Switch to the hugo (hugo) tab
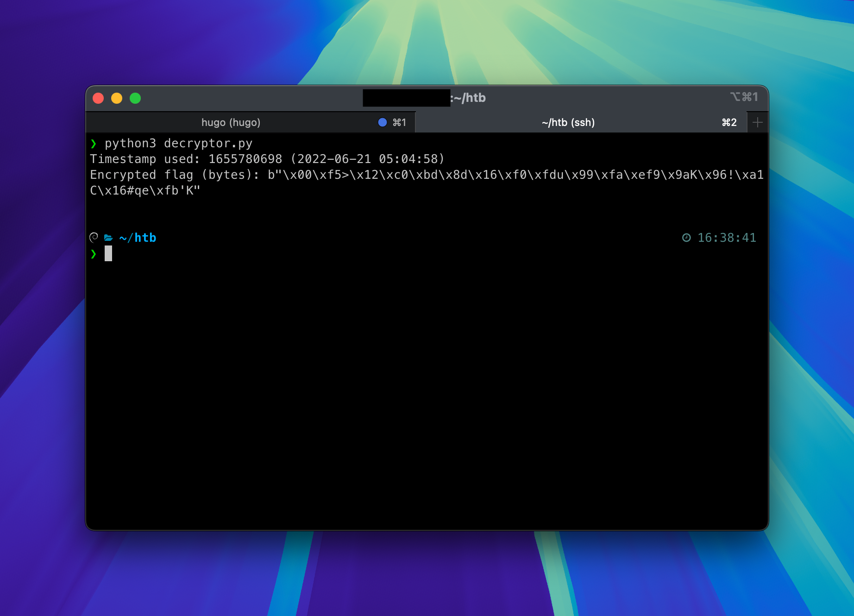854x616 pixels. [231, 122]
